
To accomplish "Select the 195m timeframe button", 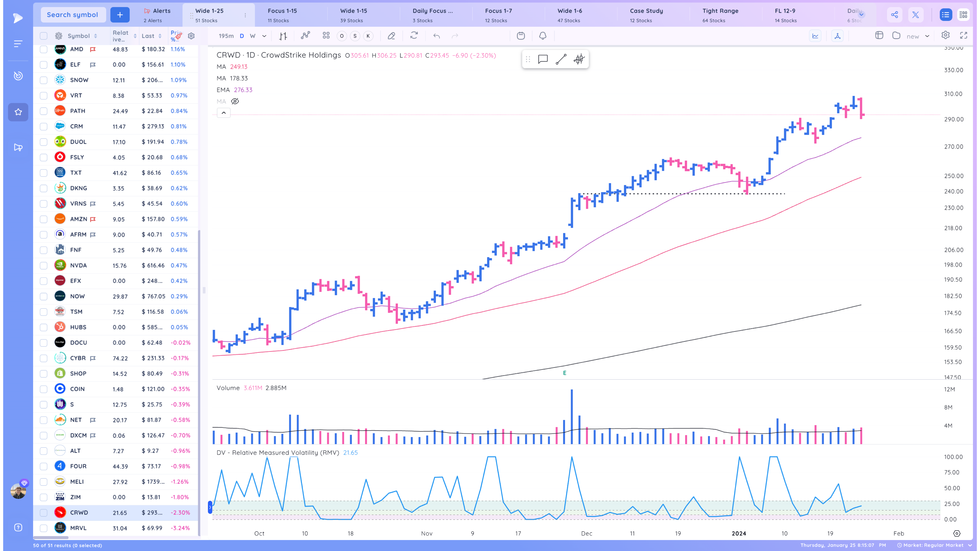I will (x=226, y=36).
